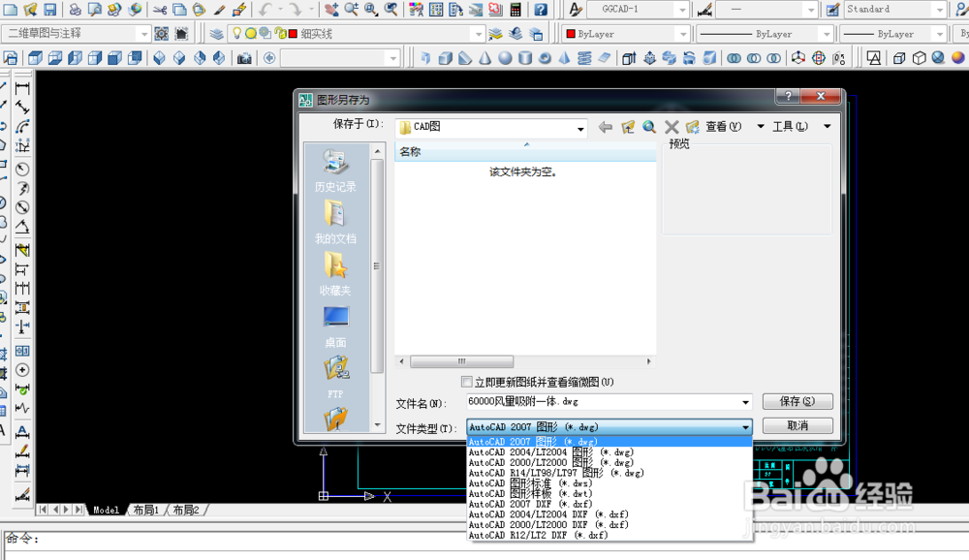Select the Cylinder solid tool

tap(525, 58)
